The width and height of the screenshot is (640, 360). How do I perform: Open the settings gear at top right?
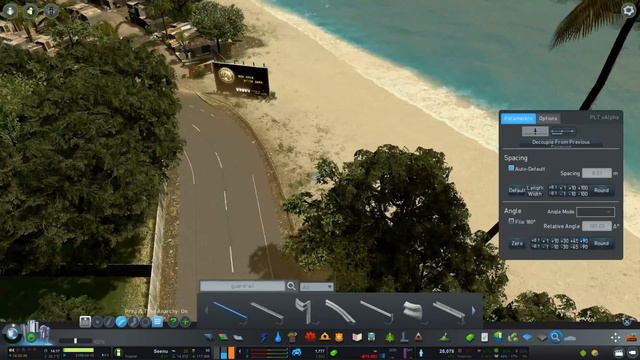(628, 10)
